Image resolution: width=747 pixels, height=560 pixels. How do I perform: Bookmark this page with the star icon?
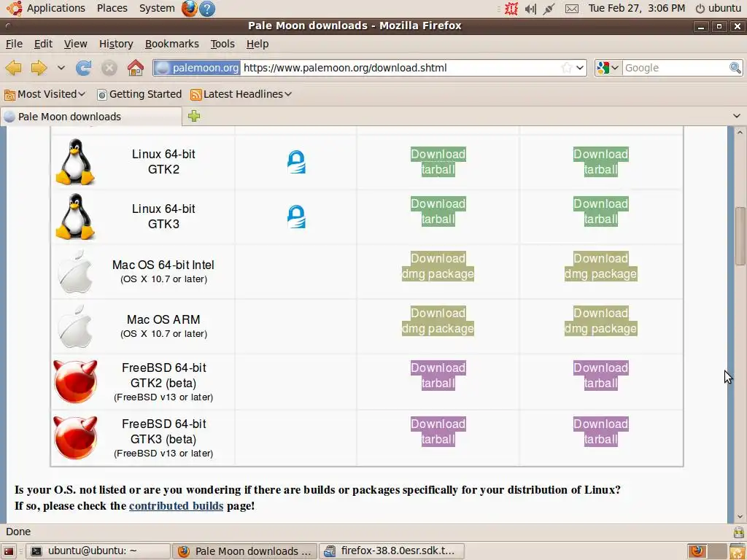coord(566,68)
